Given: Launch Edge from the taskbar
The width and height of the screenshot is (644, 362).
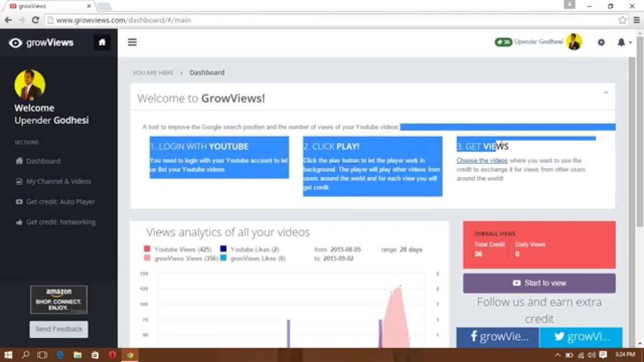Looking at the screenshot, I should coord(60,355).
